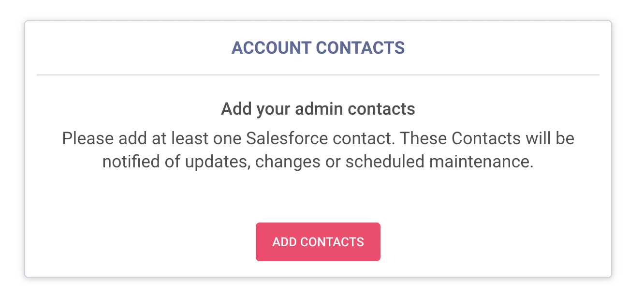Click the ACCOUNT CONTACTS card title
Viewport: 644px width, 298px height.
coord(318,48)
